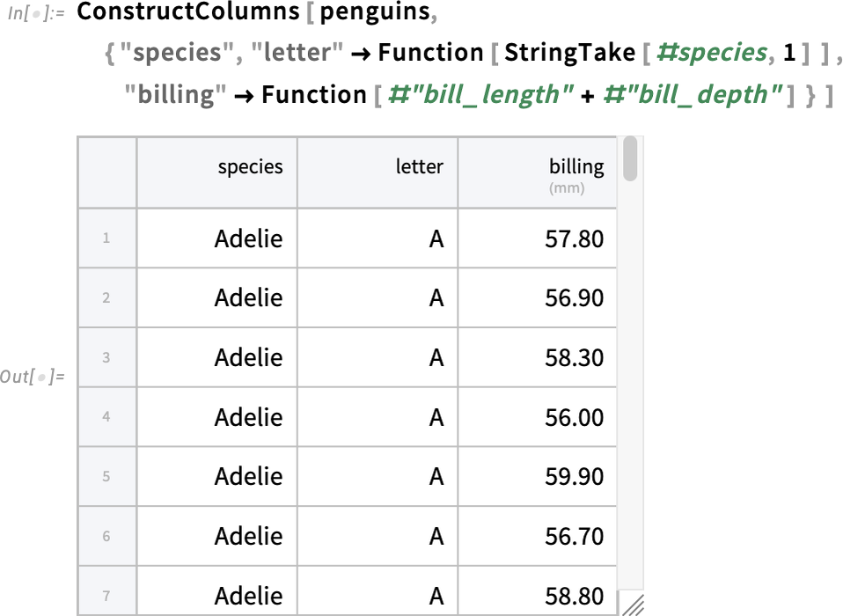Viewport: 843px width, 616px height.
Task: Select the letter column header
Action: (x=378, y=172)
